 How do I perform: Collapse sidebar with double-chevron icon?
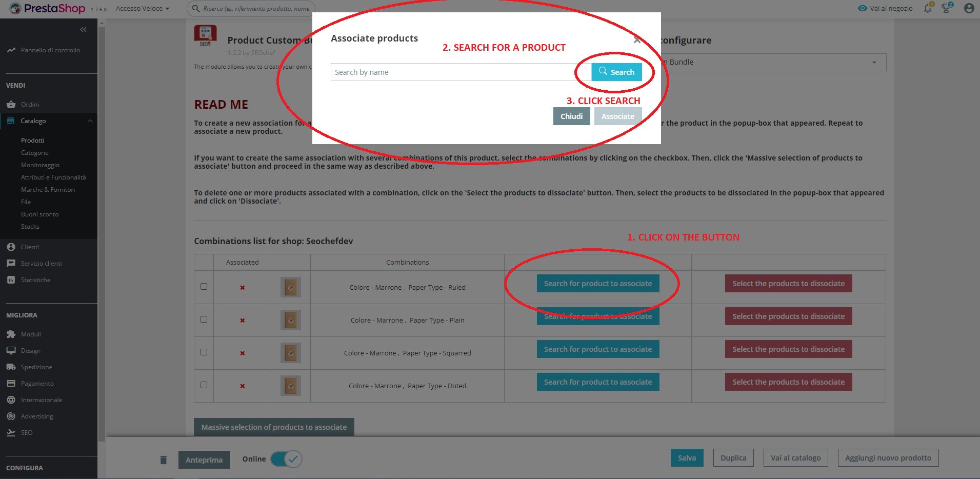coord(83,30)
